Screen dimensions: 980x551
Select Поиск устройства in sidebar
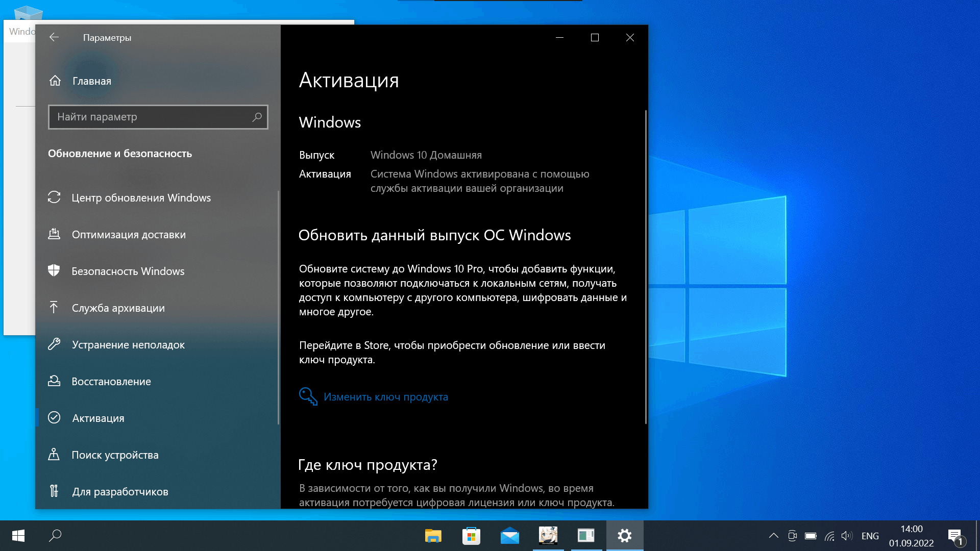pos(115,455)
